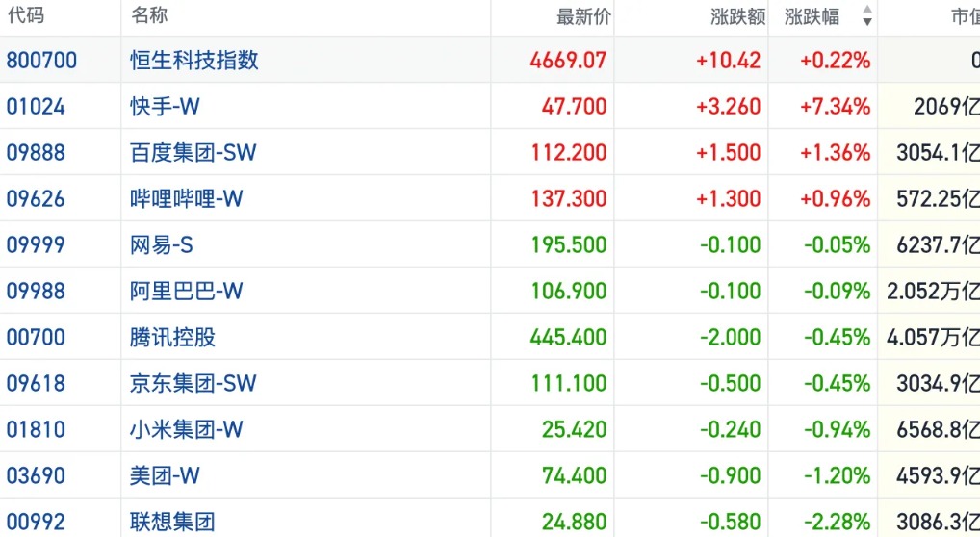Open 小米集团-W stock page
This screenshot has height=537, width=980.
(186, 429)
